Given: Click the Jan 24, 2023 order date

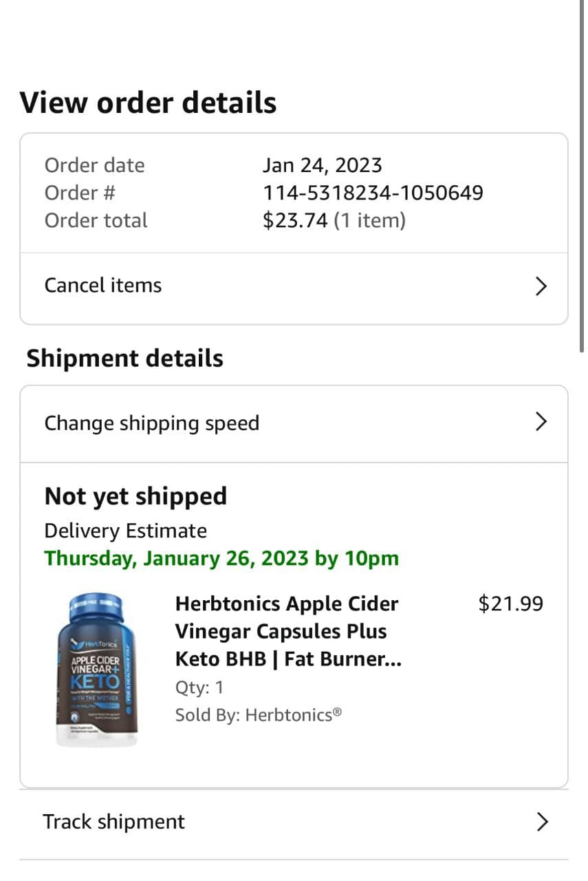Looking at the screenshot, I should pyautogui.click(x=323, y=165).
